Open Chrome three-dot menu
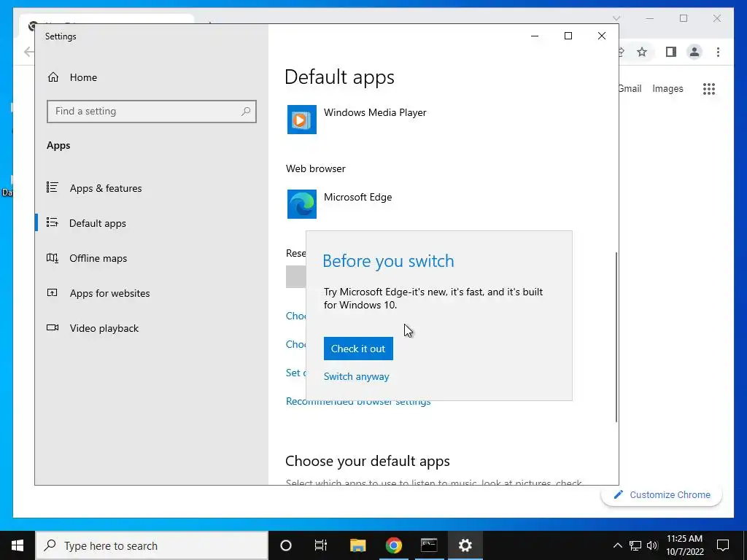 718,52
